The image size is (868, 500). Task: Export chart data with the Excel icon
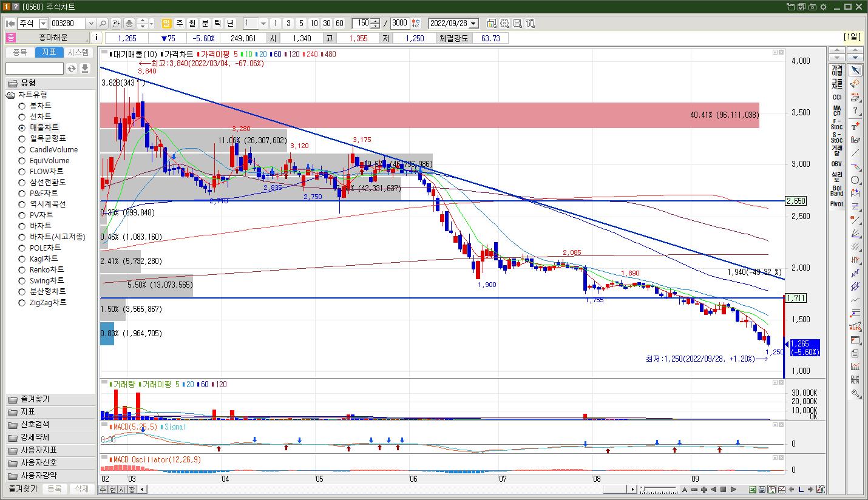[753, 490]
